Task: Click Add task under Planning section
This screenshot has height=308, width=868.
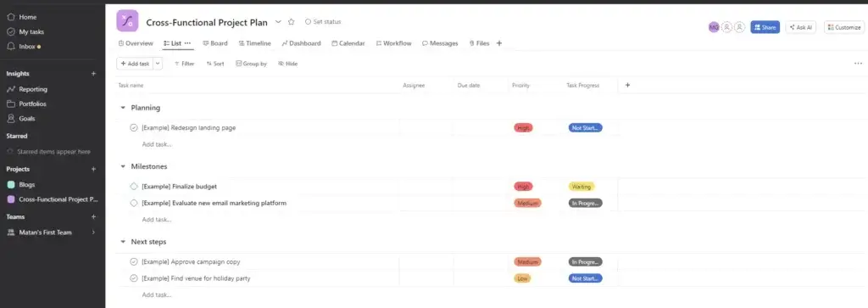Action: (x=157, y=144)
